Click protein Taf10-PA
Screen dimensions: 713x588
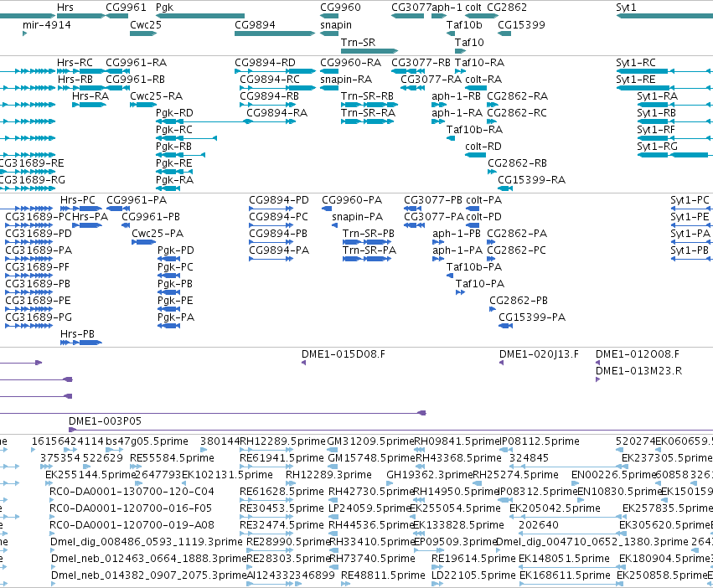pos(480,284)
